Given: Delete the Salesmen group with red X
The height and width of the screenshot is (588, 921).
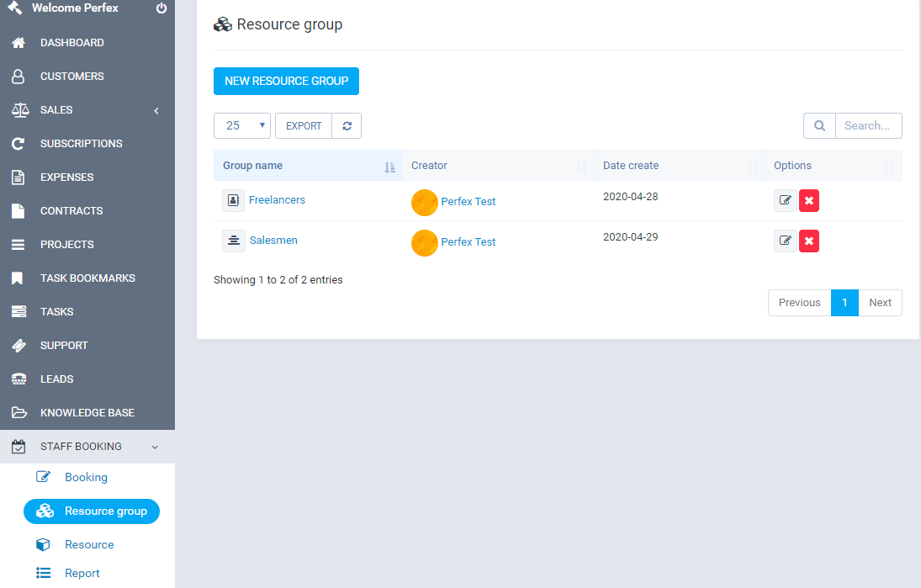Looking at the screenshot, I should coord(809,241).
